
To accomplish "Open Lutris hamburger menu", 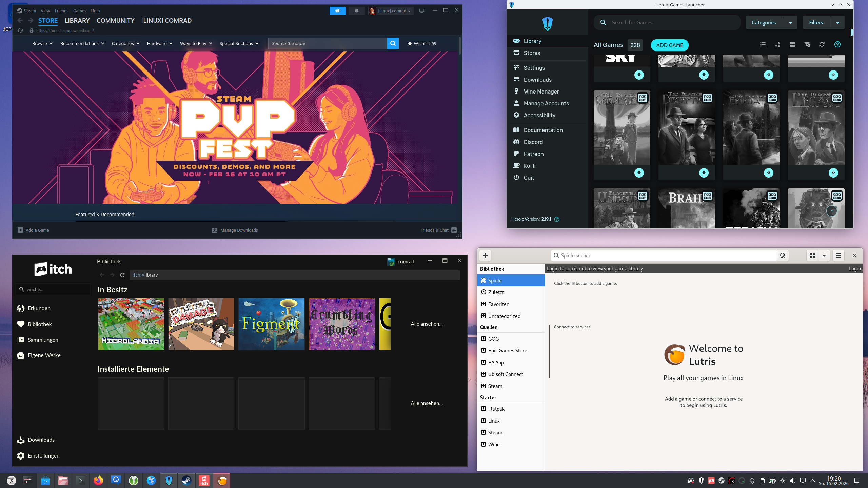I will click(x=839, y=256).
